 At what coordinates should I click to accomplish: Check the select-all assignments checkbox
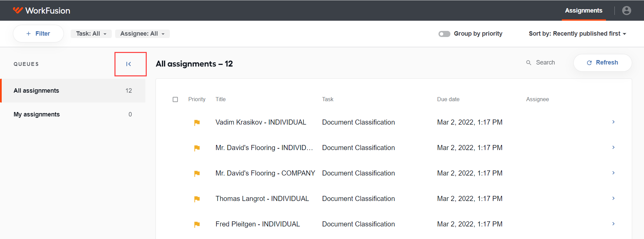175,99
